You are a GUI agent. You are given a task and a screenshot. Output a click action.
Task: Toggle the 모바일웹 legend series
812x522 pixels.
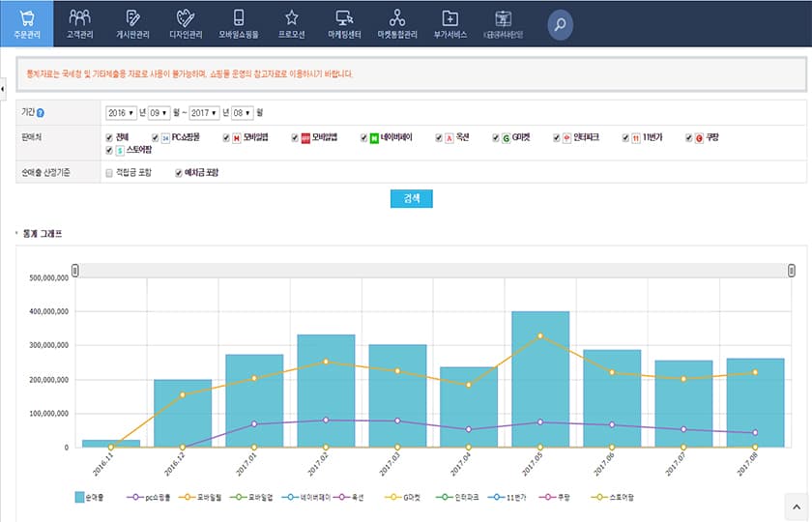[x=201, y=497]
